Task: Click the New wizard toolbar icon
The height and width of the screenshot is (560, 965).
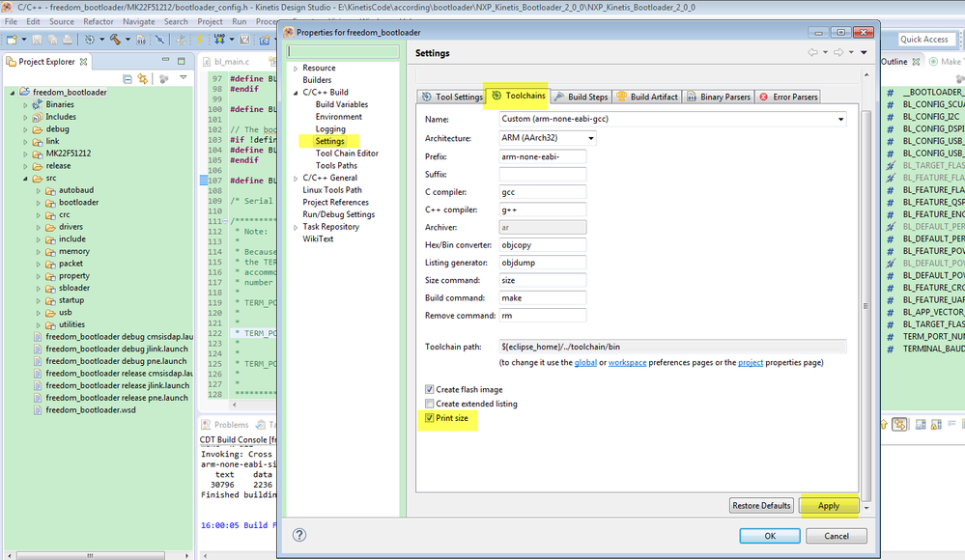Action: (12, 40)
